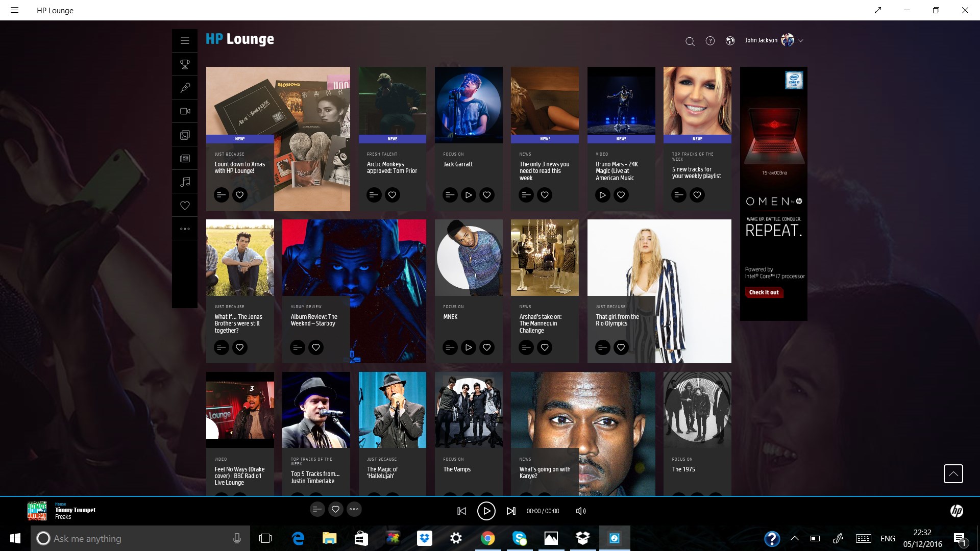
Task: Open list menu on Mannequin Challenge card
Action: 526,347
